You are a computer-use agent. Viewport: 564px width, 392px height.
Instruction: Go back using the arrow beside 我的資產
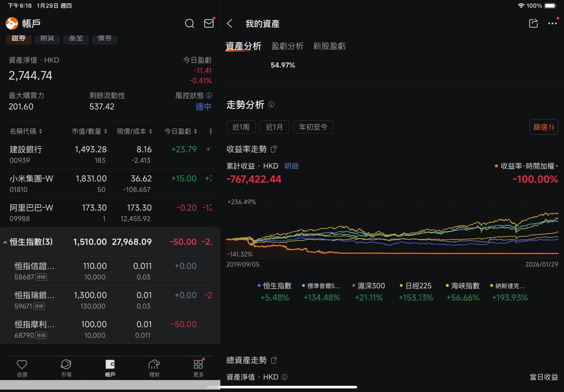coord(230,24)
